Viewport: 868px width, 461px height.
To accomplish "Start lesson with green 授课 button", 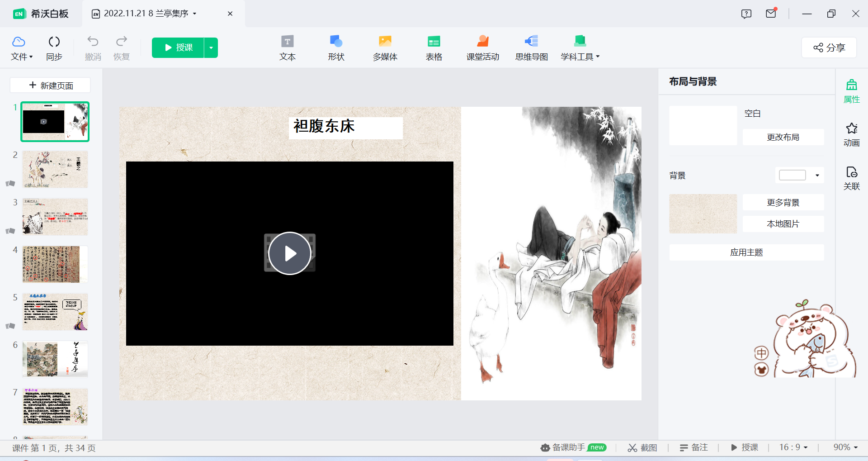I will (x=178, y=48).
